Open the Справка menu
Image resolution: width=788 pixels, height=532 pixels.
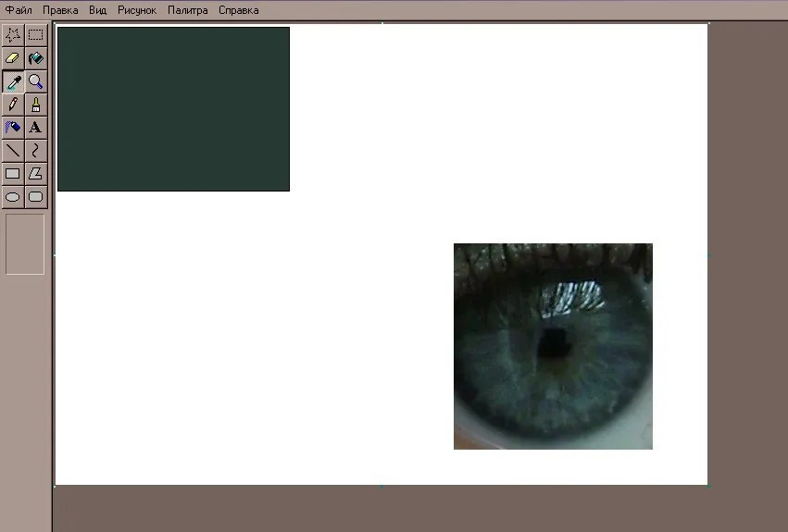(x=239, y=10)
